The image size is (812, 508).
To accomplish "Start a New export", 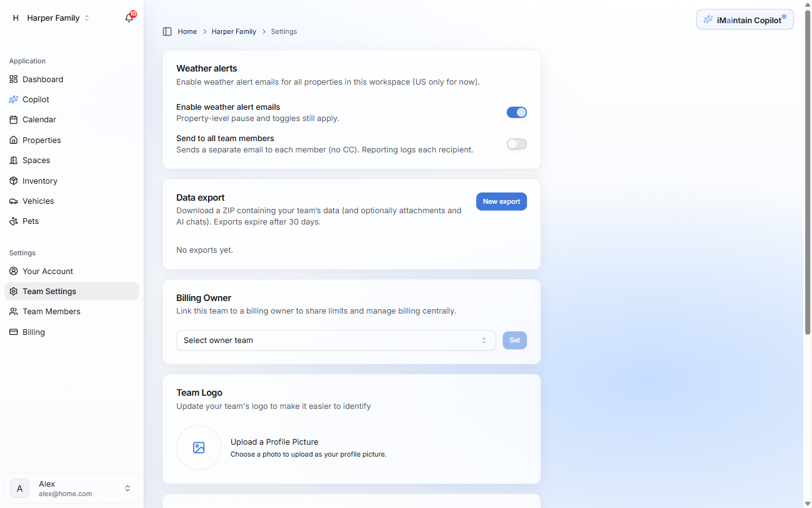I will tap(501, 201).
